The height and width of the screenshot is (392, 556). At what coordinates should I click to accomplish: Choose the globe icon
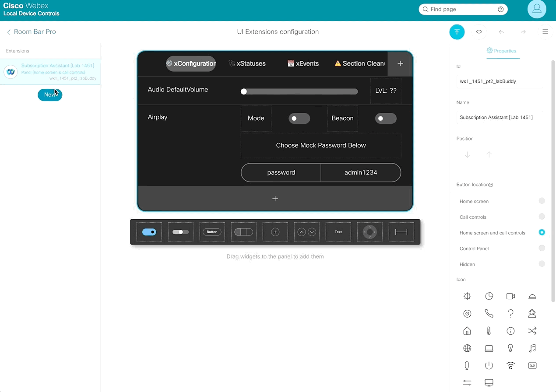click(x=467, y=348)
